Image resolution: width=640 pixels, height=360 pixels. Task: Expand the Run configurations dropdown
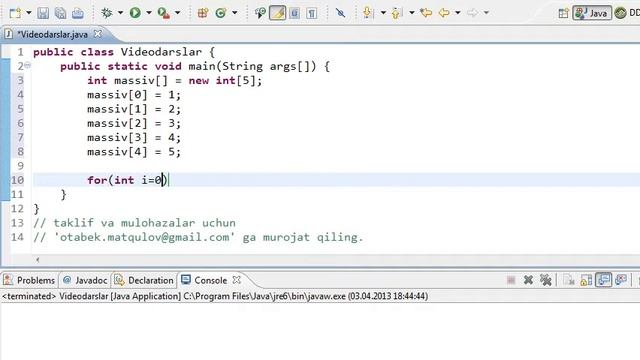[149, 13]
